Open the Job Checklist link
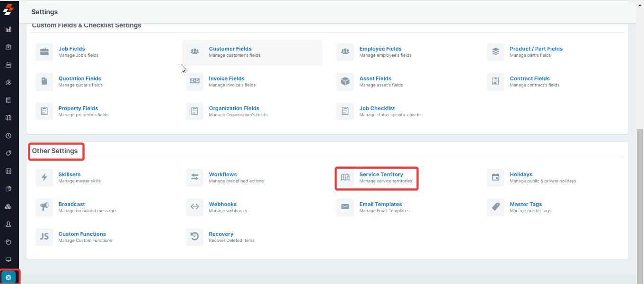 pos(377,108)
